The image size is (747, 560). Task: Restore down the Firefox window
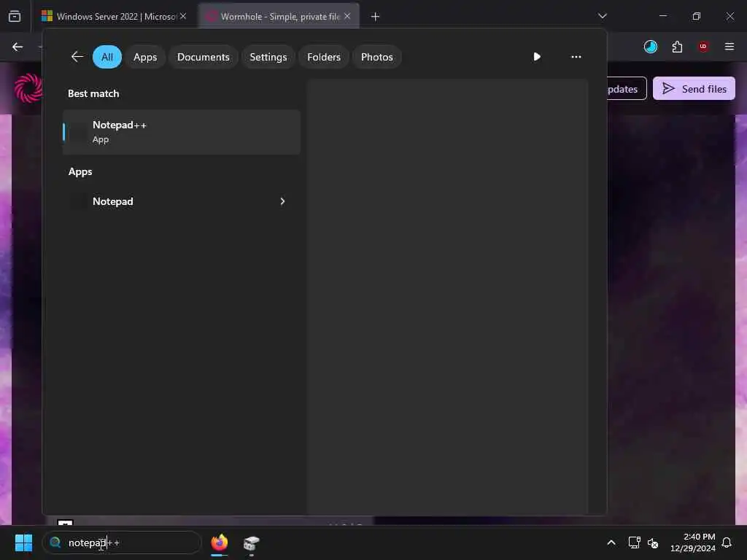click(x=697, y=16)
